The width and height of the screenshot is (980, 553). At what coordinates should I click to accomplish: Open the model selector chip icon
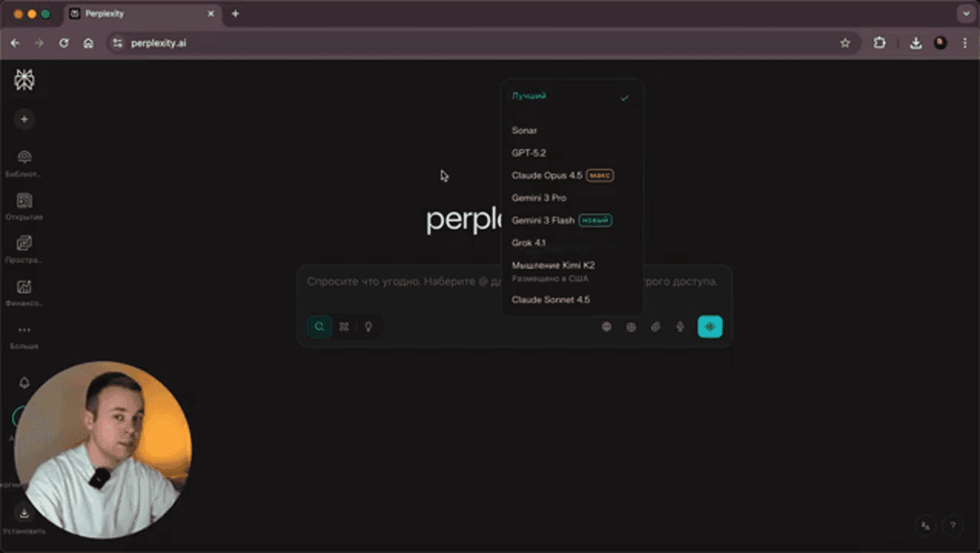[631, 327]
